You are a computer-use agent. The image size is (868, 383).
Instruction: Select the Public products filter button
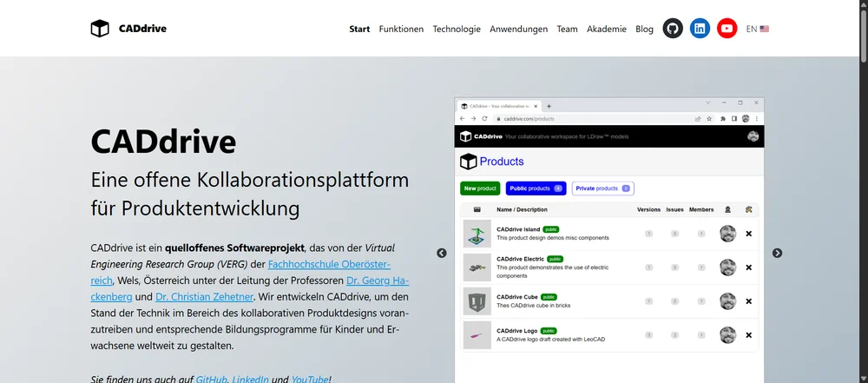click(536, 188)
